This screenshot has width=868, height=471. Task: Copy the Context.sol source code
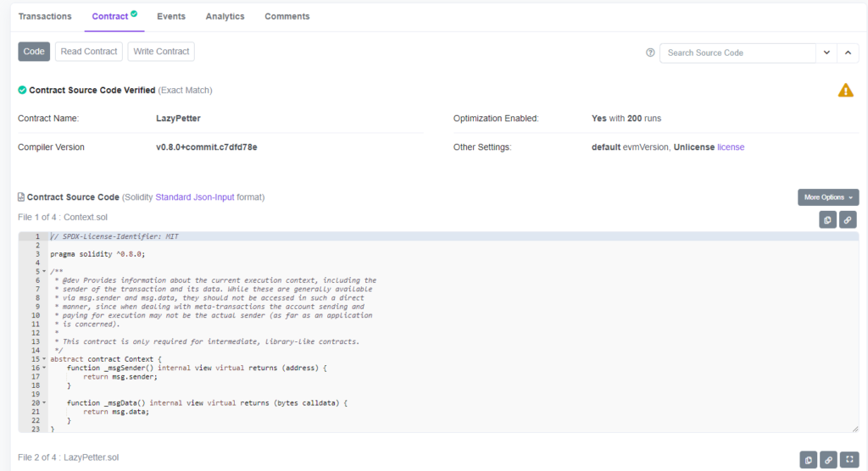[827, 220]
